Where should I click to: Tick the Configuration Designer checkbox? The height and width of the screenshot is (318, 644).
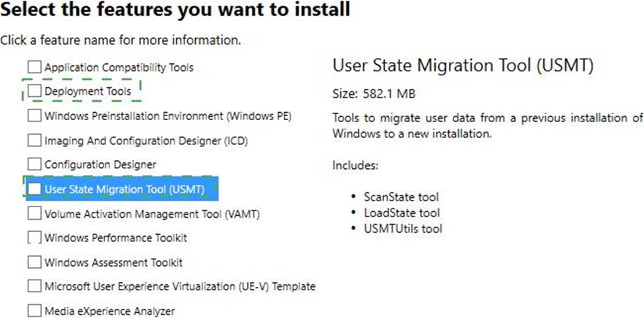(x=34, y=164)
